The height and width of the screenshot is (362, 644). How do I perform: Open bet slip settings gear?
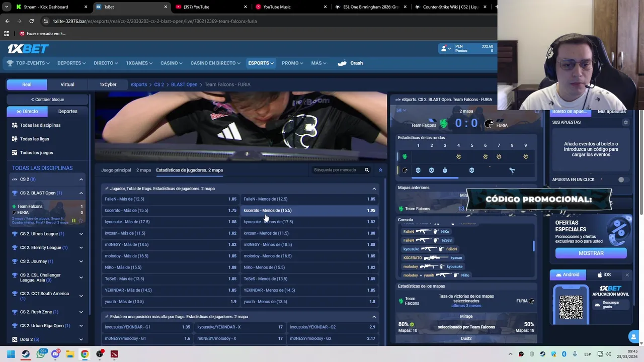pyautogui.click(x=626, y=122)
